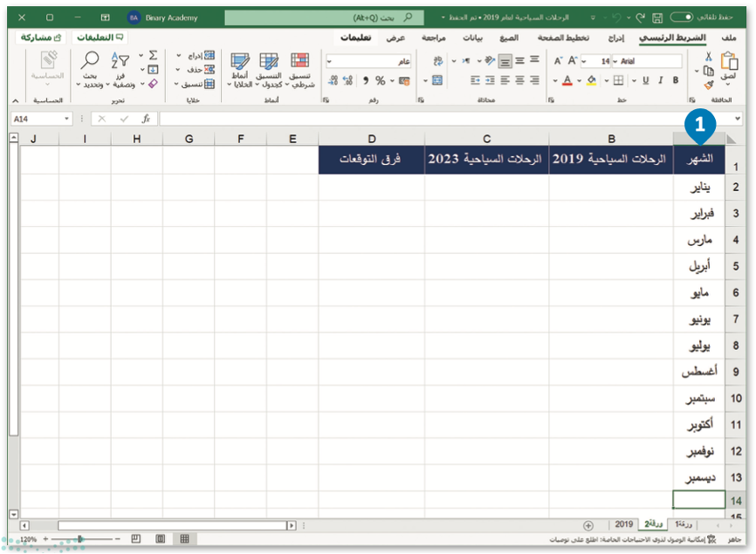Toggle Italic formatting
Viewport: 756px width, 554px height.
pos(661,80)
